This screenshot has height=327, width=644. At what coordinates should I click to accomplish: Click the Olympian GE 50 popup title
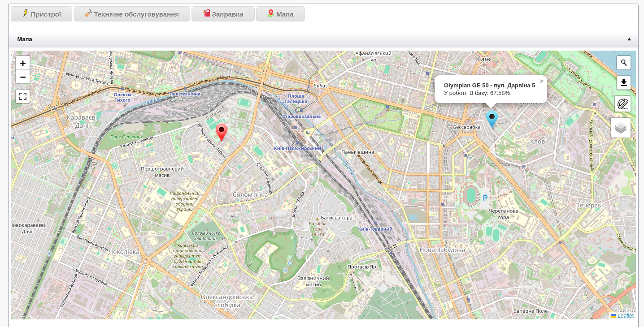[489, 85]
